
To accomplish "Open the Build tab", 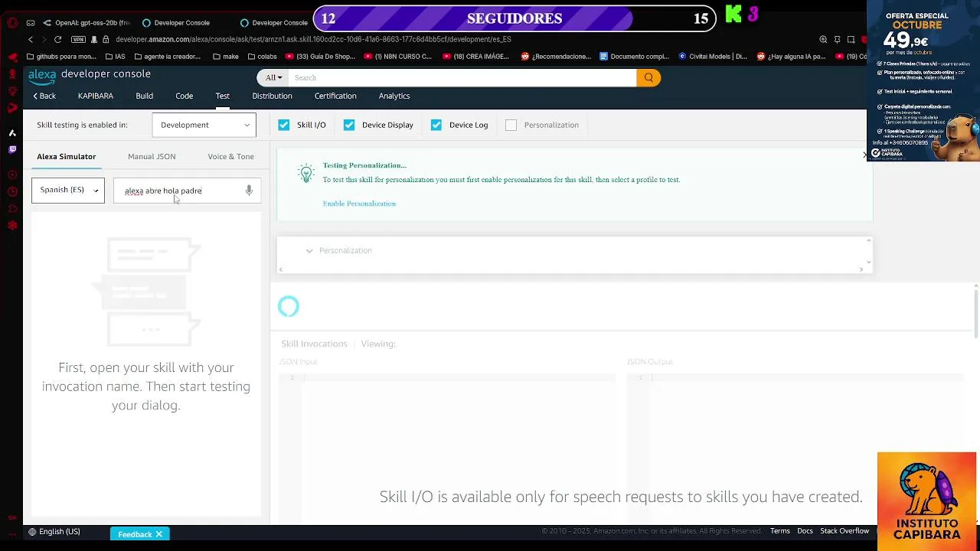I will tap(145, 96).
